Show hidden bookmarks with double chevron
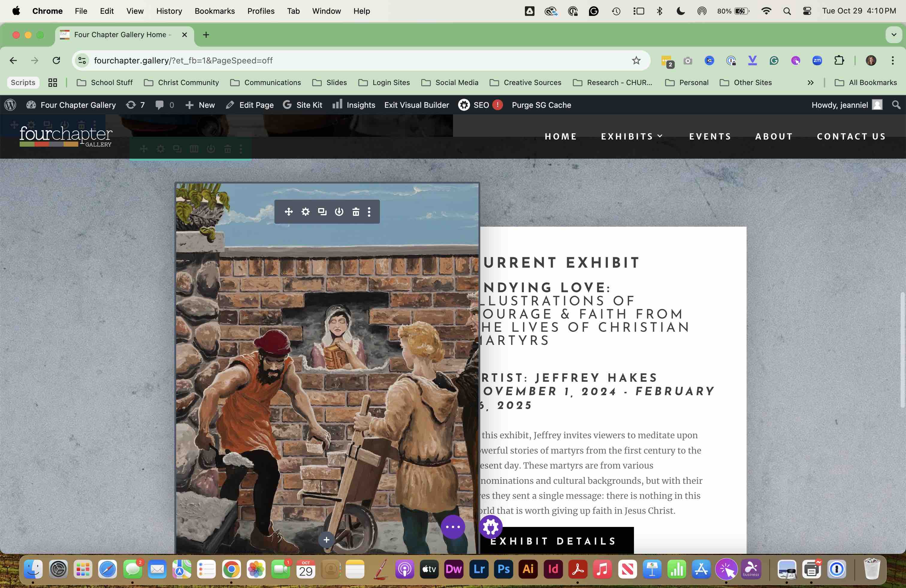Screen dimensions: 906x588 click(810, 83)
